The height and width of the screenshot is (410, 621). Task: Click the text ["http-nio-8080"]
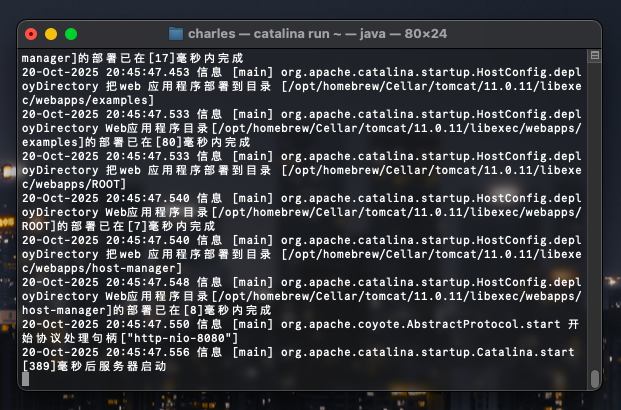click(x=179, y=338)
